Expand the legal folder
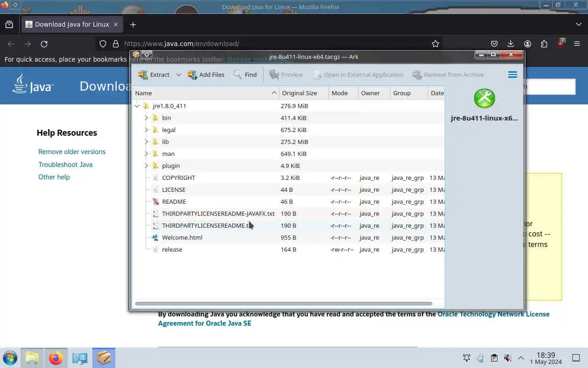Image resolution: width=588 pixels, height=368 pixels. click(x=147, y=130)
